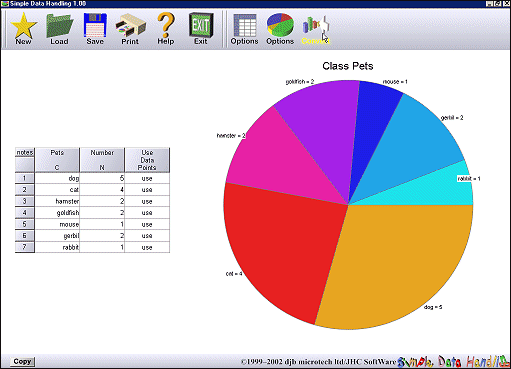511x369 pixels.
Task: Toggle 'use' for goldfish row
Action: [x=147, y=213]
